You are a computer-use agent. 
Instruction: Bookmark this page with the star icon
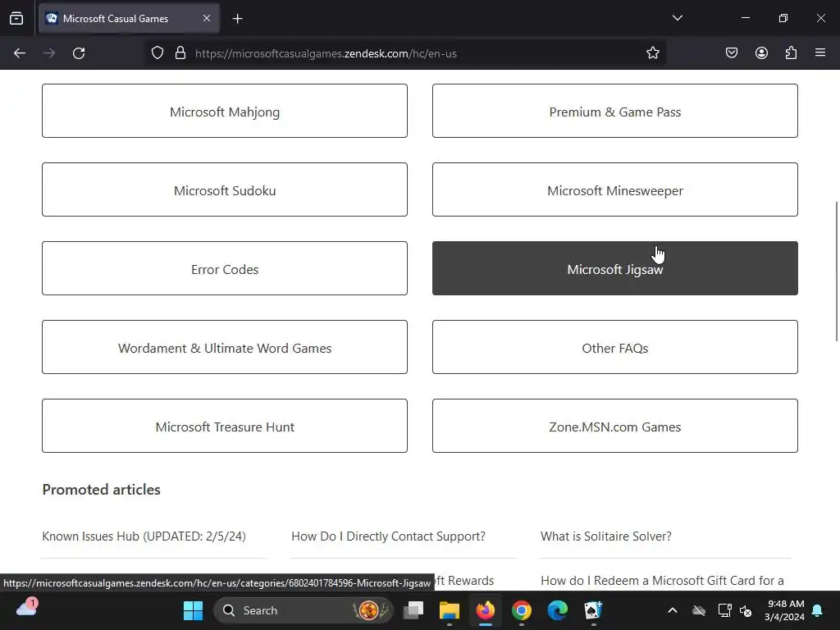point(652,53)
